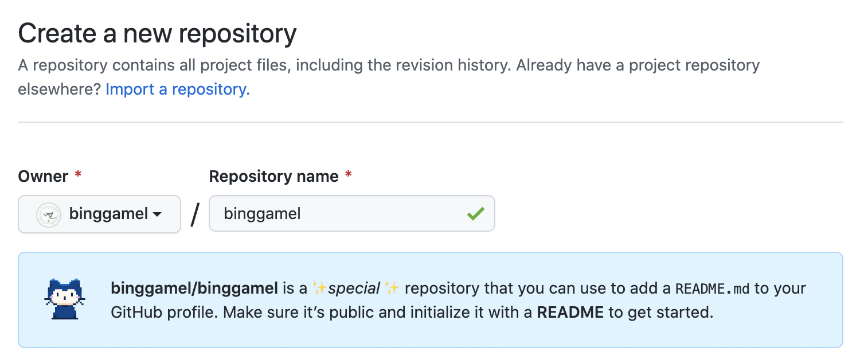Open the binggamel owner dropdown
This screenshot has width=868, height=359.
coord(100,214)
